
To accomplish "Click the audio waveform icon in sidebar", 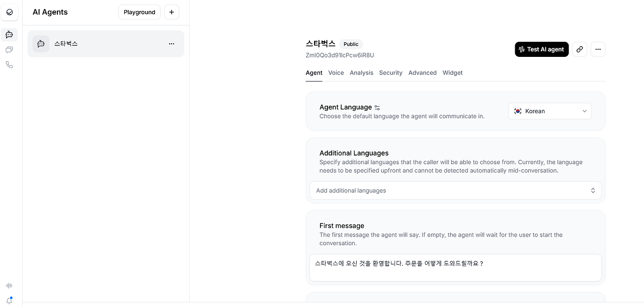I will (9, 285).
